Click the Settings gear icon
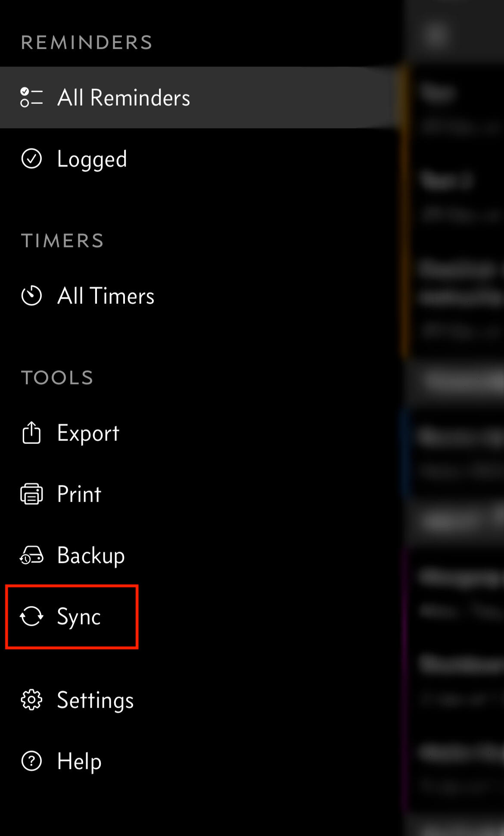The width and height of the screenshot is (504, 836). pos(31,700)
